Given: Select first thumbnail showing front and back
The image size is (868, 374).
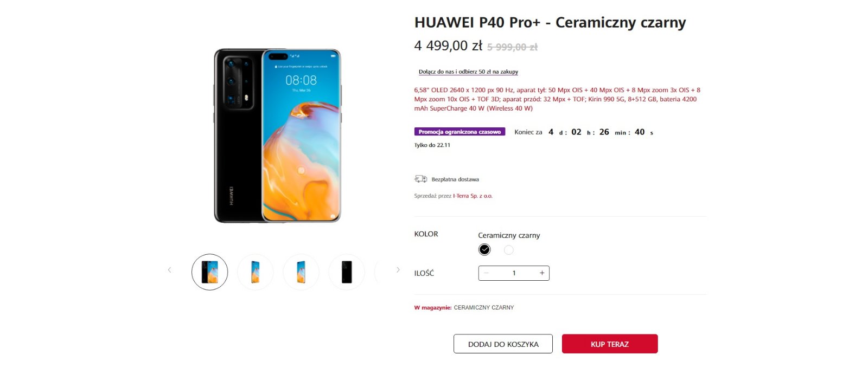Looking at the screenshot, I should 209,272.
